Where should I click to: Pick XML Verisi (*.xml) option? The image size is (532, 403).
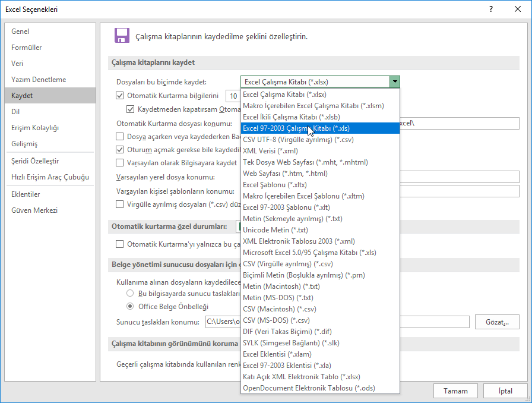[x=320, y=151]
